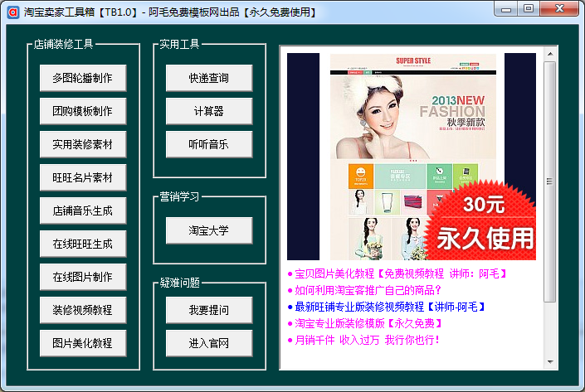Open 旺旺名片素材
This screenshot has width=585, height=392.
83,177
